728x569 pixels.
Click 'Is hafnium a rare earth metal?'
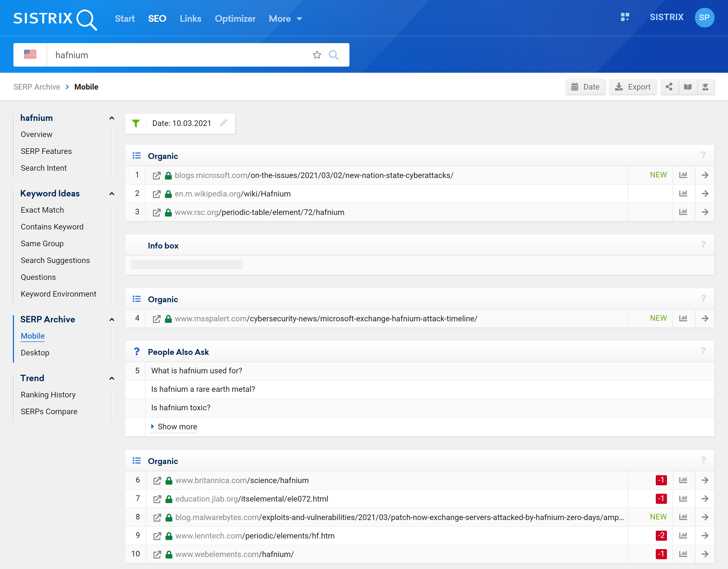[x=203, y=389]
